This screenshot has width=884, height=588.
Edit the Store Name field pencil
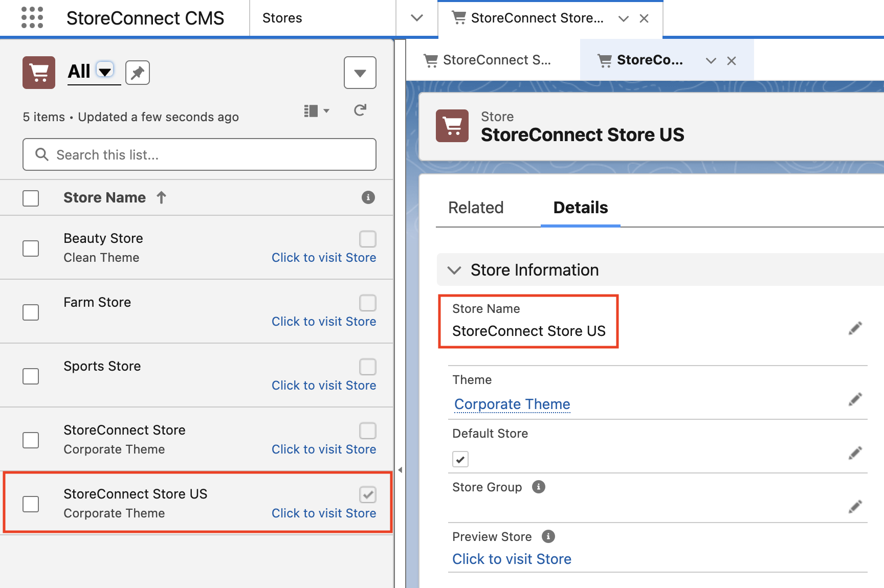click(855, 328)
